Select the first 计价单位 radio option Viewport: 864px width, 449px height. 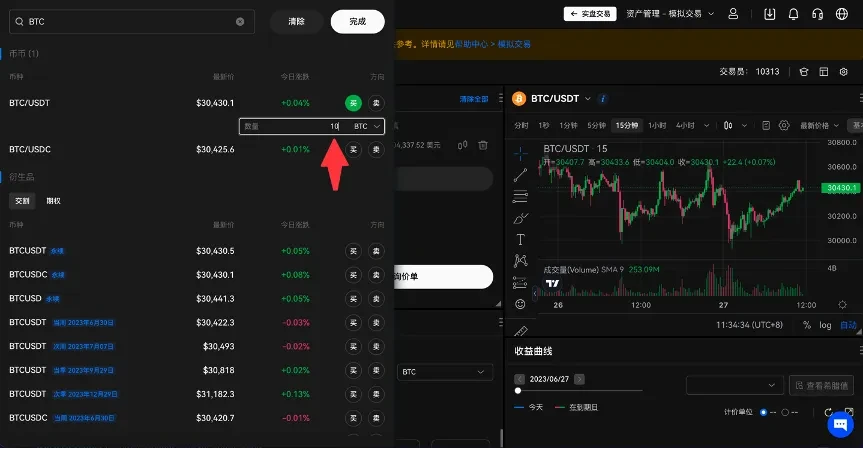coord(763,412)
